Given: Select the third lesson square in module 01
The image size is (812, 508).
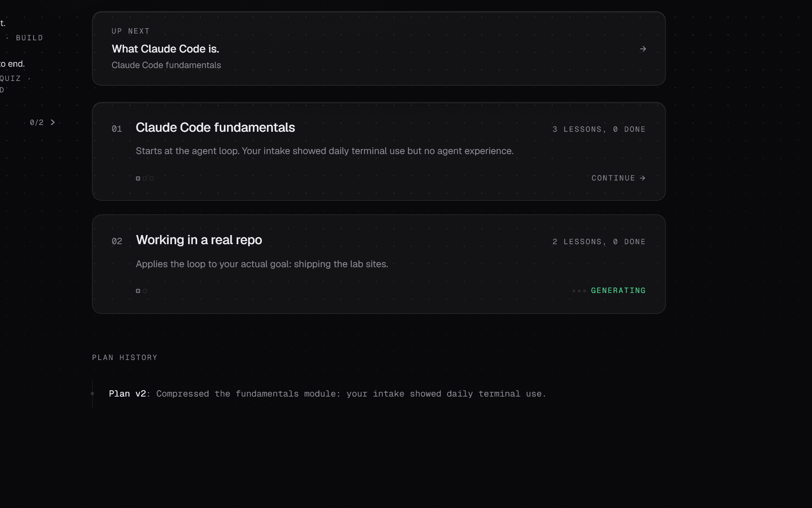Looking at the screenshot, I should tap(152, 178).
